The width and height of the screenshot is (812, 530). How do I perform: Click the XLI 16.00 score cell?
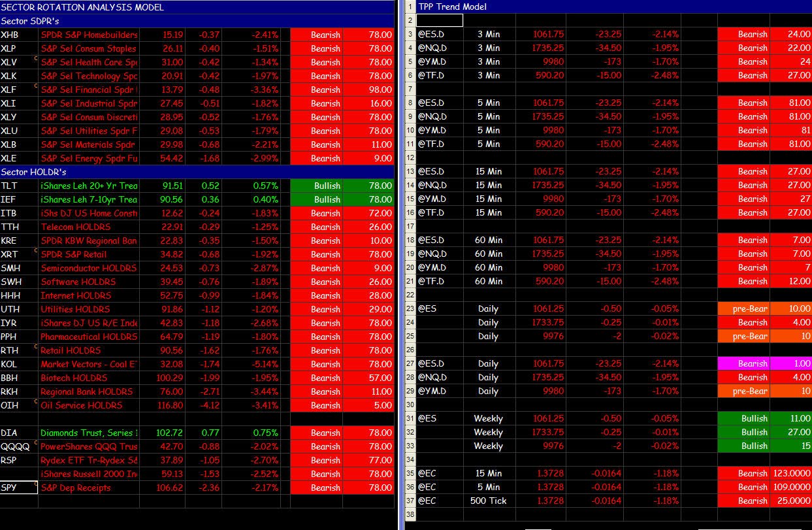point(369,103)
